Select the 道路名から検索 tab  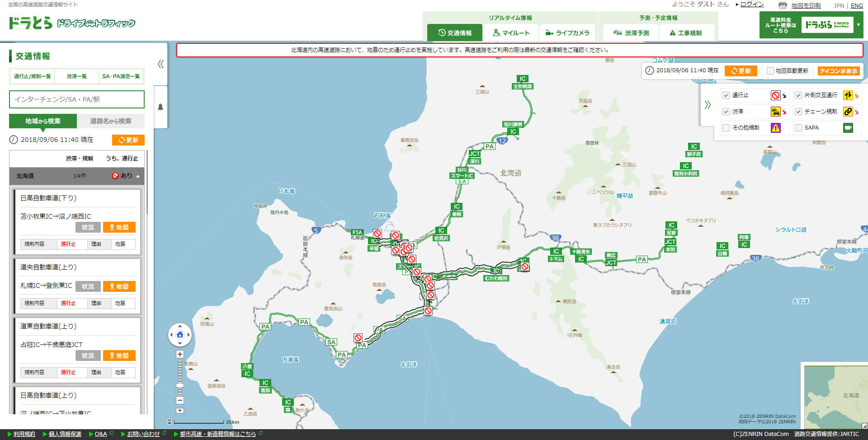(x=110, y=121)
